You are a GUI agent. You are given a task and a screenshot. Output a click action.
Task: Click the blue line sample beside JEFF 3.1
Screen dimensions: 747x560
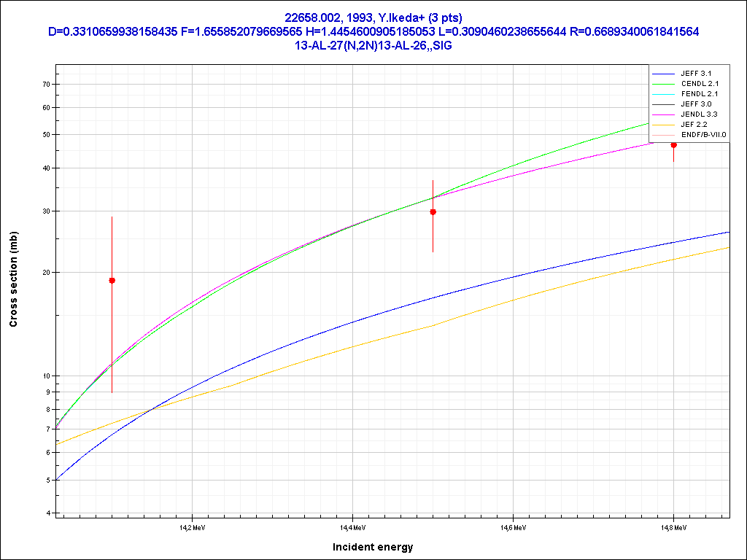click(x=663, y=74)
